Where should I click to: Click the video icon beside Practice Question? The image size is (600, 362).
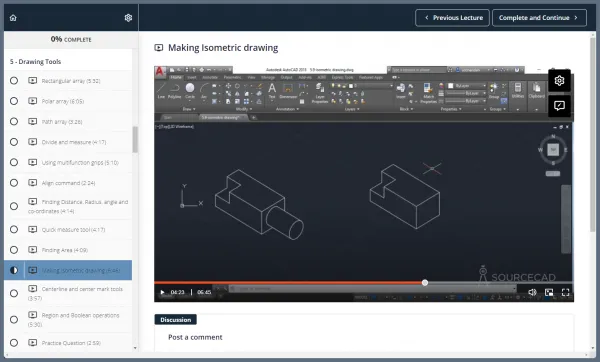pos(33,343)
